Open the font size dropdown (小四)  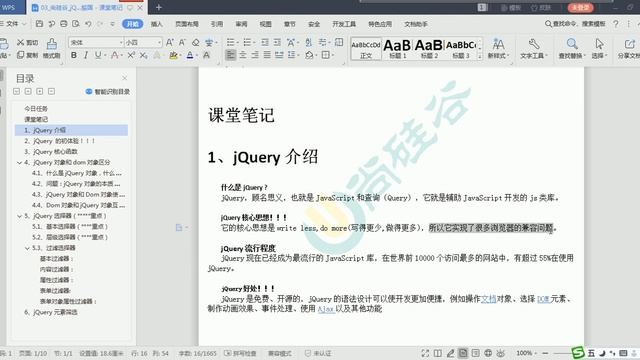(x=159, y=42)
